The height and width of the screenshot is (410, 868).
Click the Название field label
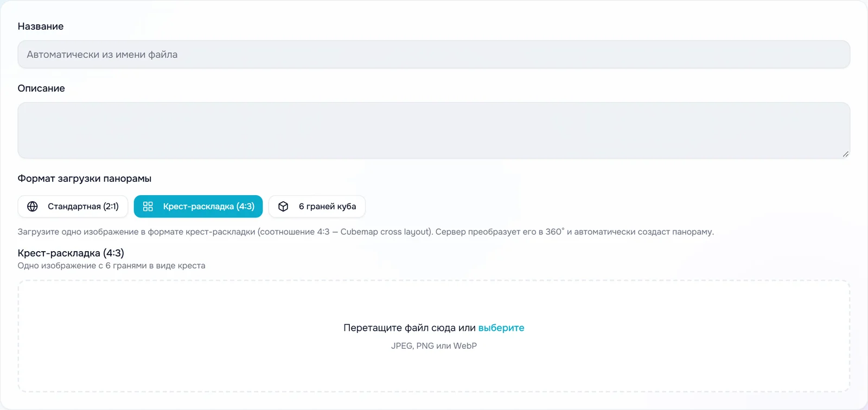pyautogui.click(x=41, y=26)
